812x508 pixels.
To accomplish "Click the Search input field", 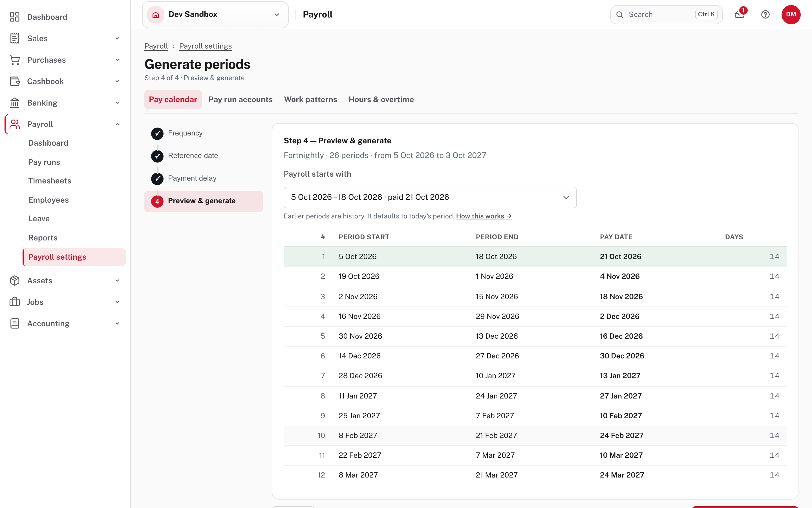I will click(x=666, y=14).
